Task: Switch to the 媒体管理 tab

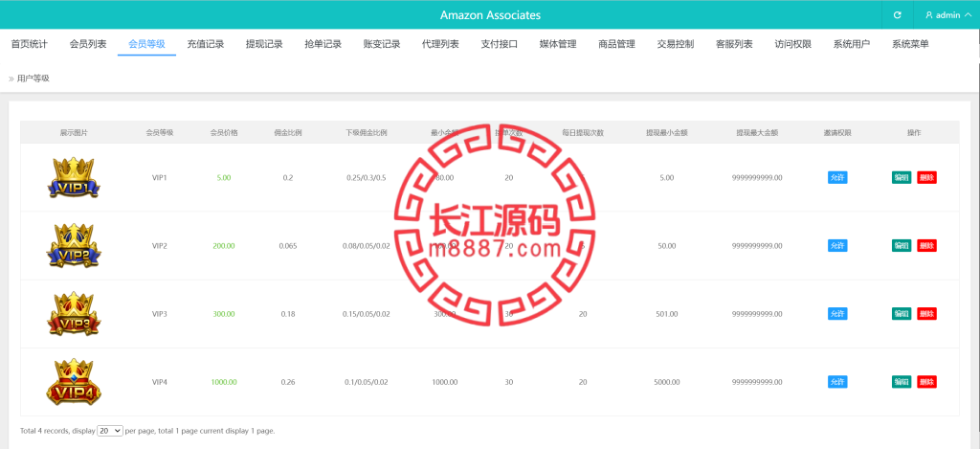Action: tap(558, 44)
